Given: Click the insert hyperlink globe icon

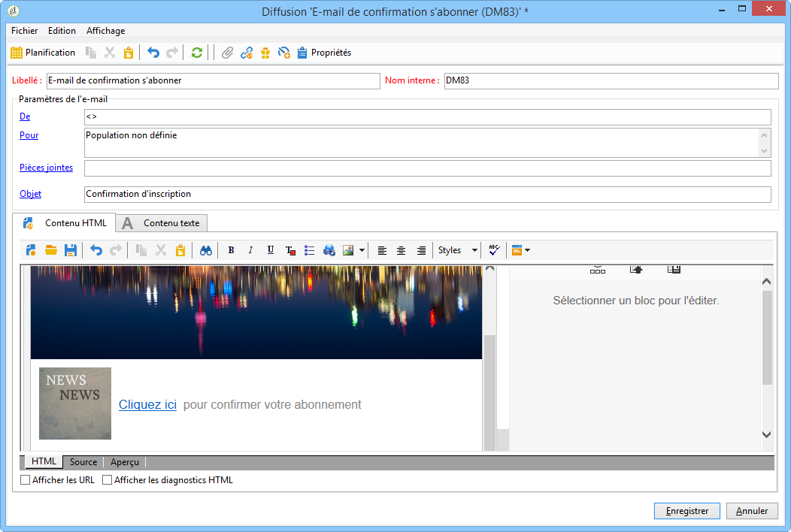Looking at the screenshot, I should tap(329, 250).
